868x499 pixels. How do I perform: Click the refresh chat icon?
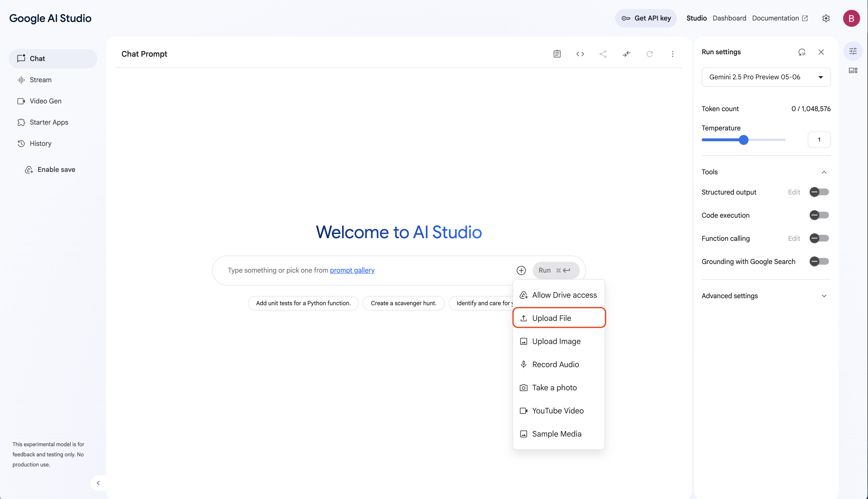pyautogui.click(x=649, y=54)
